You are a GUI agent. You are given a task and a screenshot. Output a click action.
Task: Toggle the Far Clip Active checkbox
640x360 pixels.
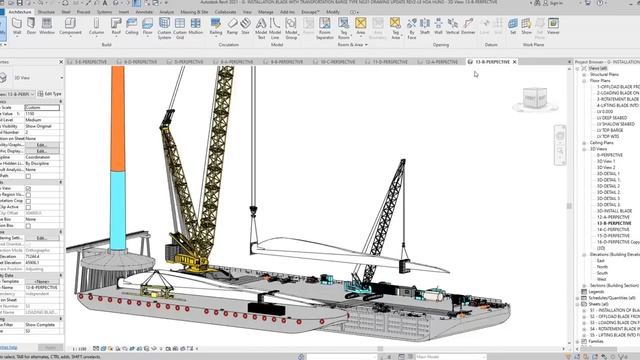click(x=28, y=207)
